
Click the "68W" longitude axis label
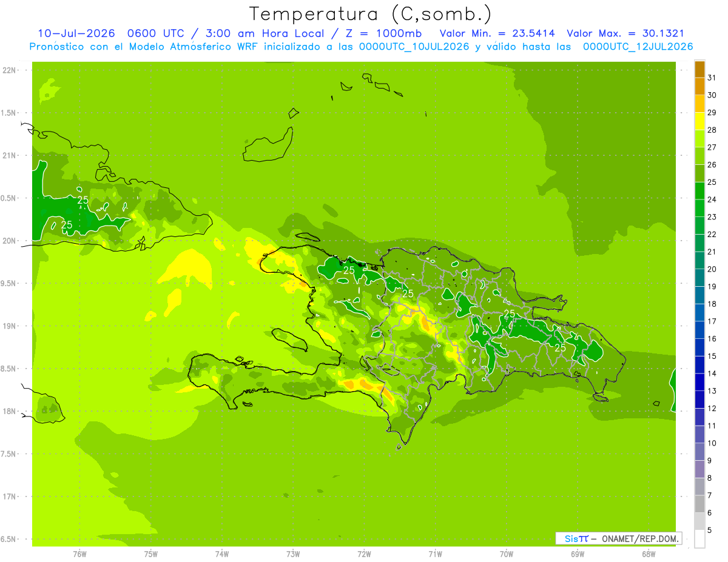[649, 554]
